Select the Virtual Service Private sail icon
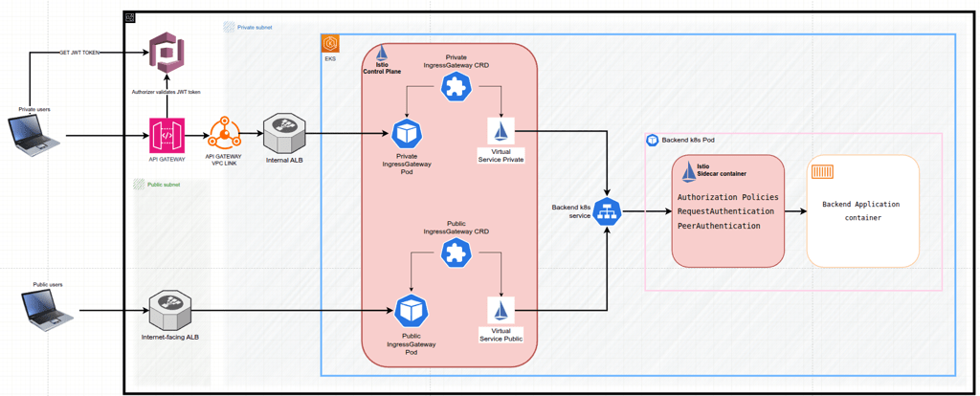 point(501,131)
